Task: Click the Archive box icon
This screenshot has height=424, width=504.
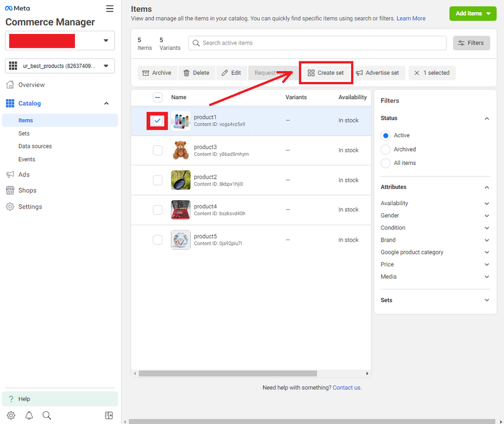Action: 145,73
